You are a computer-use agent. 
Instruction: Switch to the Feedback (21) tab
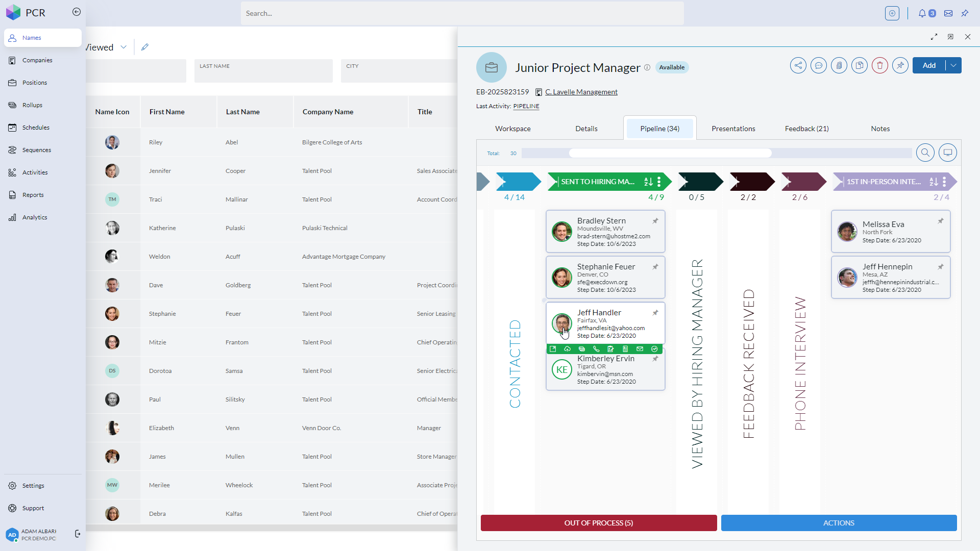coord(806,129)
